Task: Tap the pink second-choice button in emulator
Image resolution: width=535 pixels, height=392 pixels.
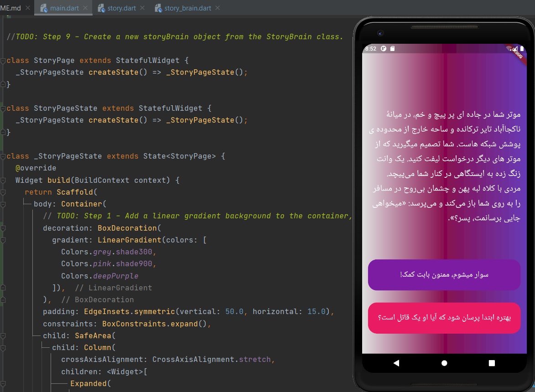Action: pyautogui.click(x=444, y=318)
